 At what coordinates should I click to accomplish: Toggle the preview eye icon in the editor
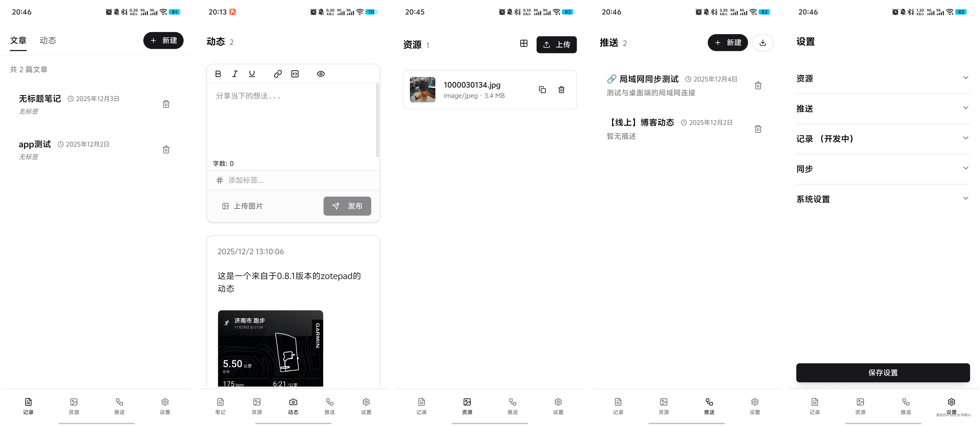tap(321, 74)
